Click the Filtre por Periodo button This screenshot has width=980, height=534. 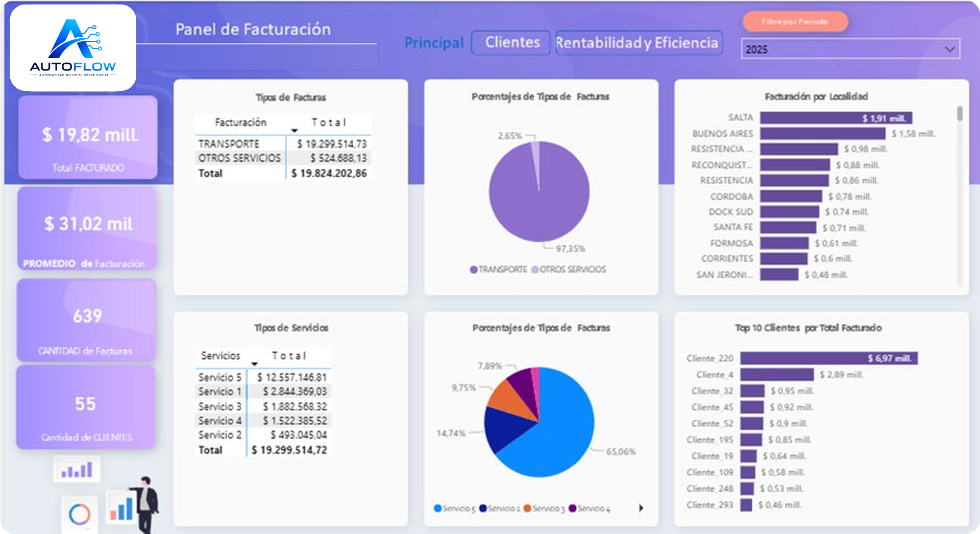click(x=795, y=21)
